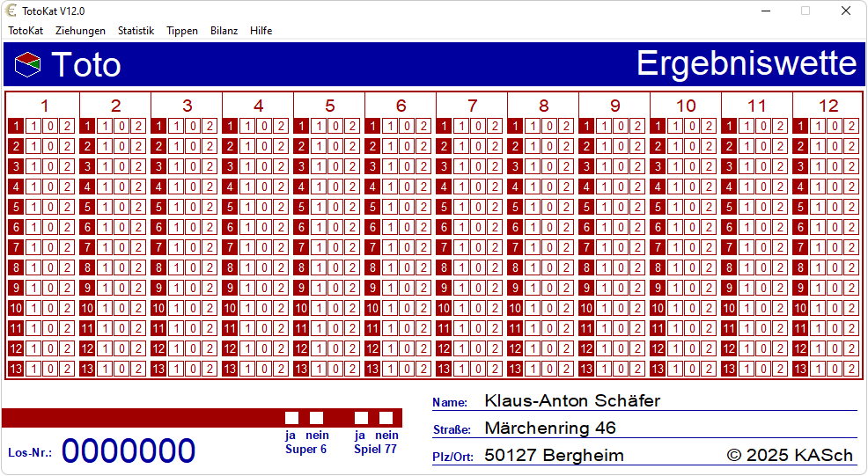
Task: Check the Spiel 77 'nein' box
Action: (386, 418)
